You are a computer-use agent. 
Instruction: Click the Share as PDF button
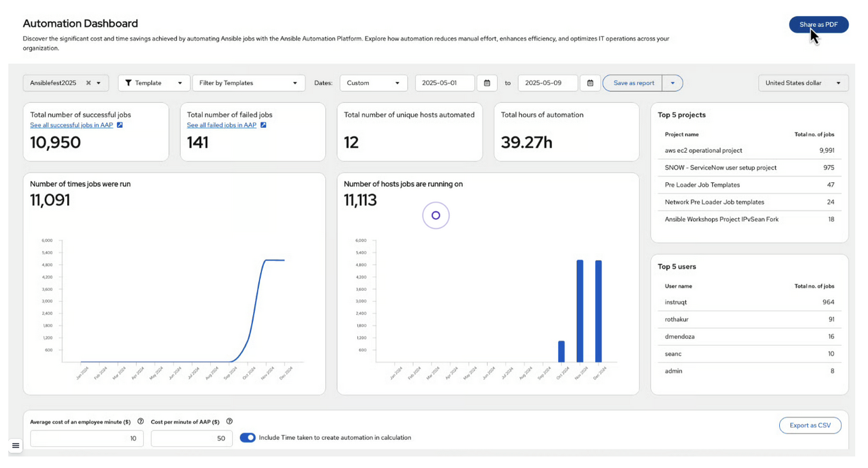click(818, 25)
